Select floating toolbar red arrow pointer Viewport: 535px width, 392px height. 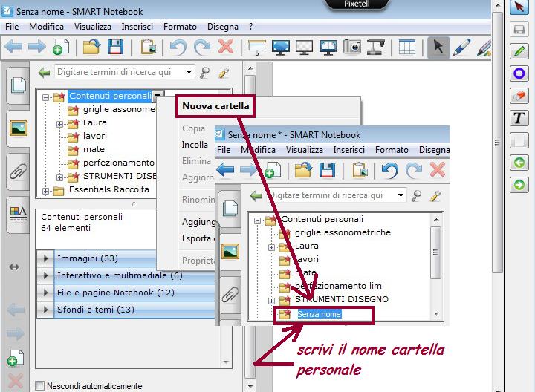[519, 7]
